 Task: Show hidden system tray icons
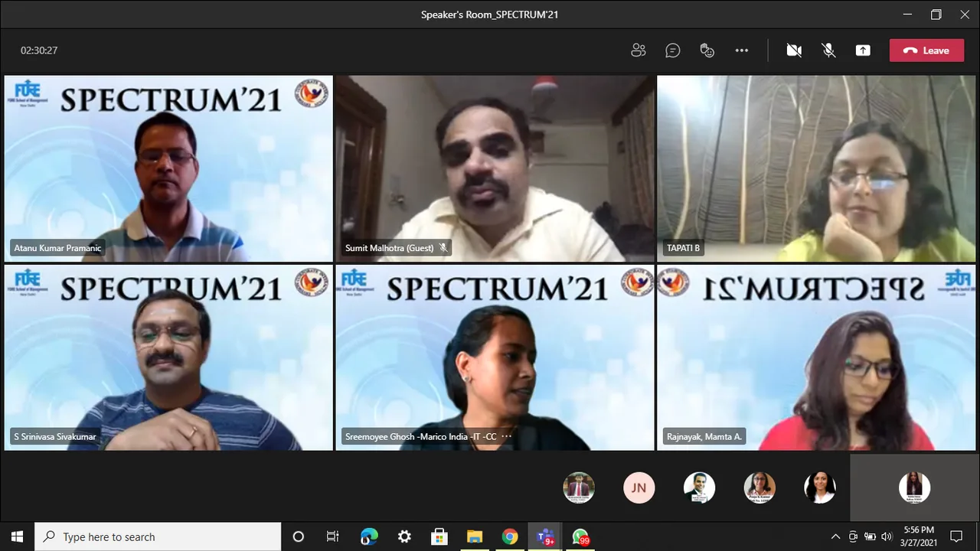click(x=835, y=536)
